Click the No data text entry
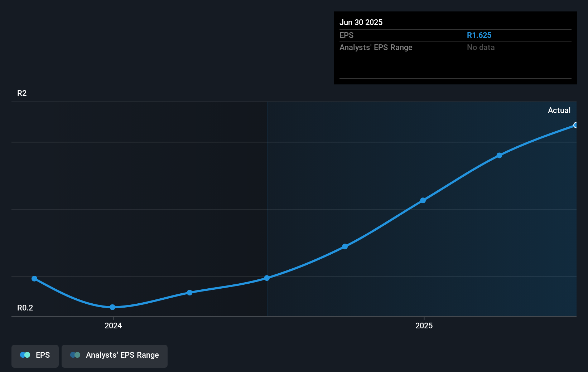This screenshot has width=588, height=372. (481, 47)
